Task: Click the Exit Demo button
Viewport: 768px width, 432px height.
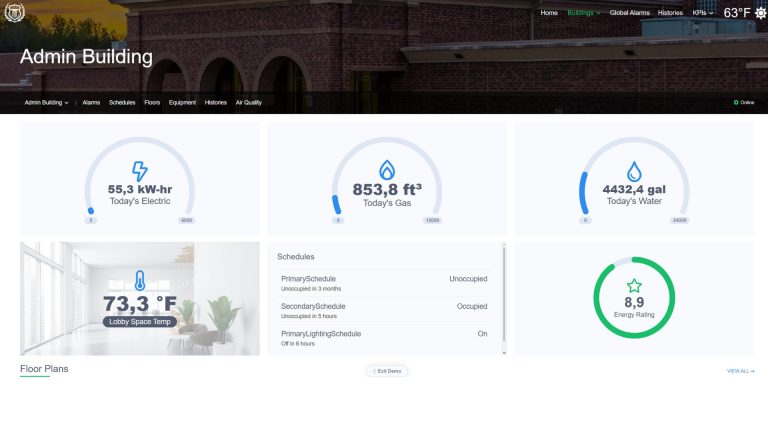Action: [387, 371]
